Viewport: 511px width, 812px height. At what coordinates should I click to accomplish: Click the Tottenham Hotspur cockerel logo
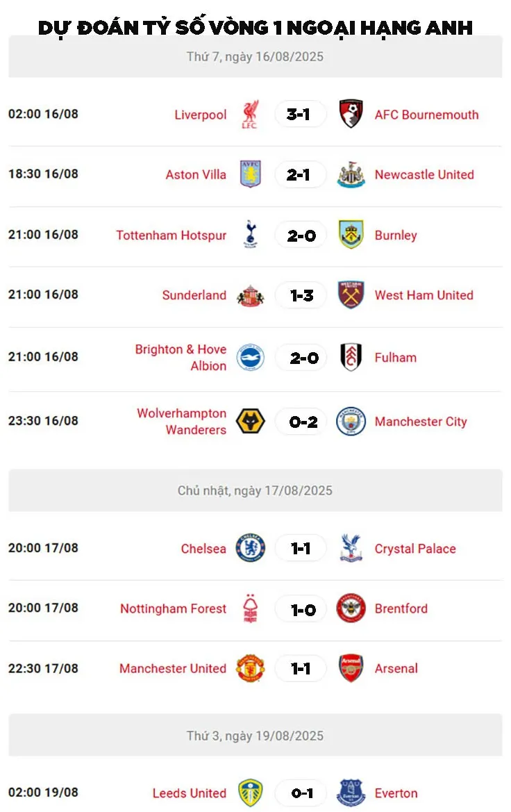(x=250, y=235)
